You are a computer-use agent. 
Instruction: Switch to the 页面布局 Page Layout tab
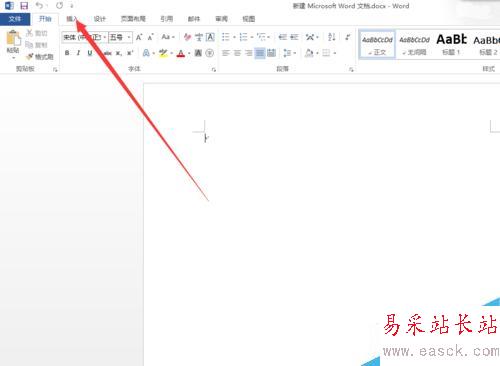pos(133,19)
